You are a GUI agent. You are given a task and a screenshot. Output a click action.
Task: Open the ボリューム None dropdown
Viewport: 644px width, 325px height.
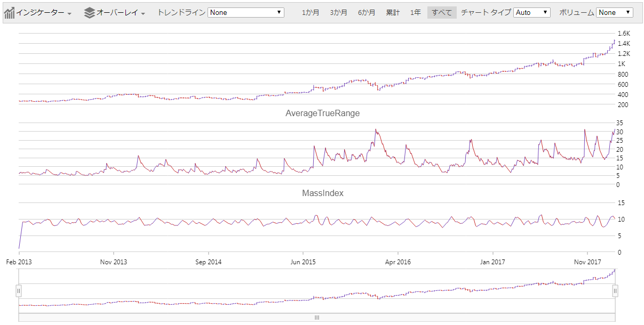pos(615,12)
